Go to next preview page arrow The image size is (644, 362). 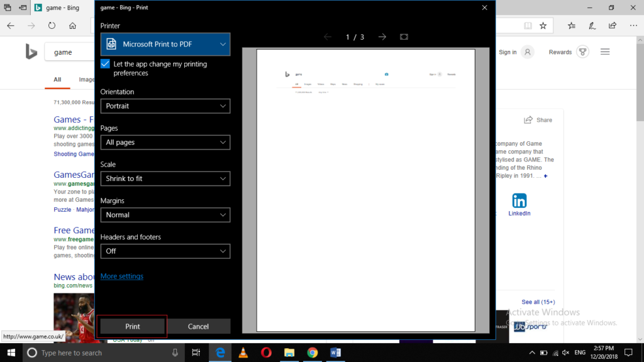tap(382, 37)
